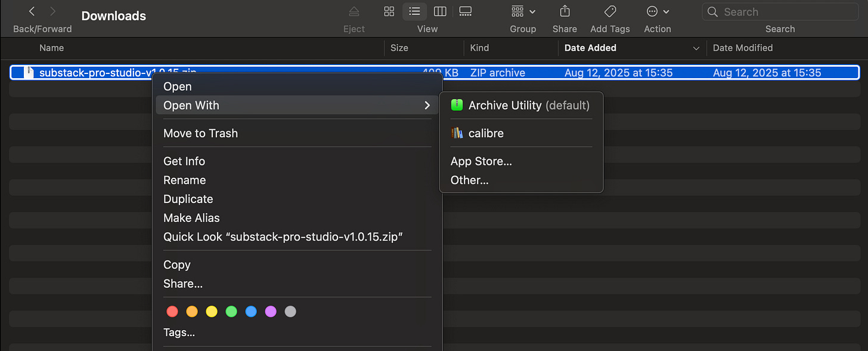The image size is (868, 351).
Task: Choose Archive Utility (default) from submenu
Action: click(521, 105)
